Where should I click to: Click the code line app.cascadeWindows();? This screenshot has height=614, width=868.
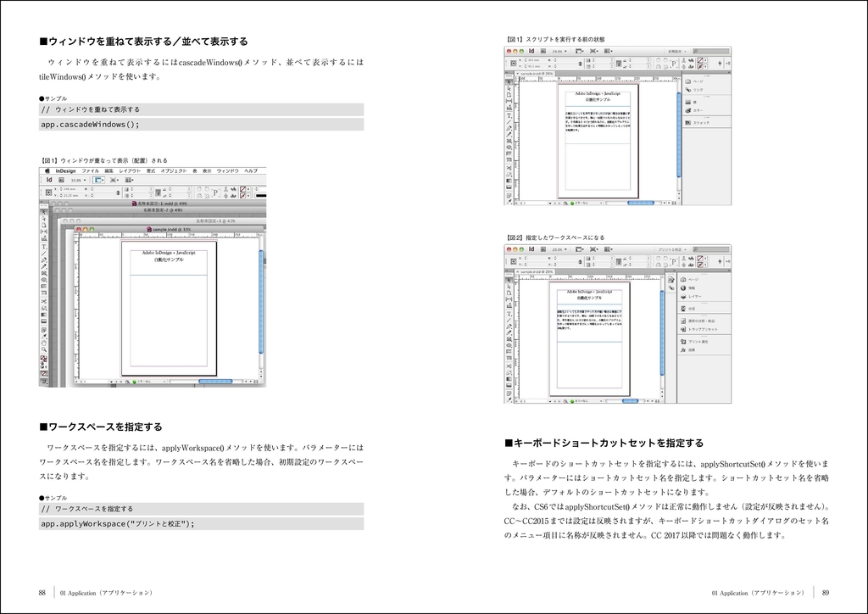point(201,125)
